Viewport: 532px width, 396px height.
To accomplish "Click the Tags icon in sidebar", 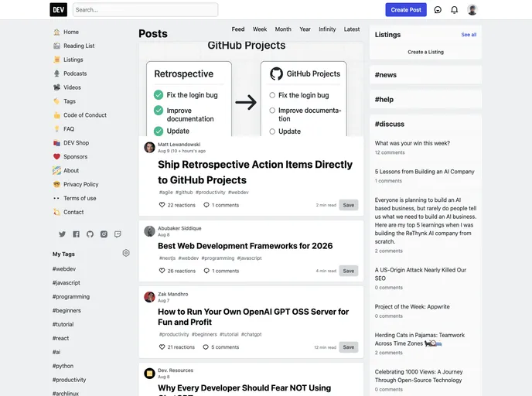I will point(56,101).
